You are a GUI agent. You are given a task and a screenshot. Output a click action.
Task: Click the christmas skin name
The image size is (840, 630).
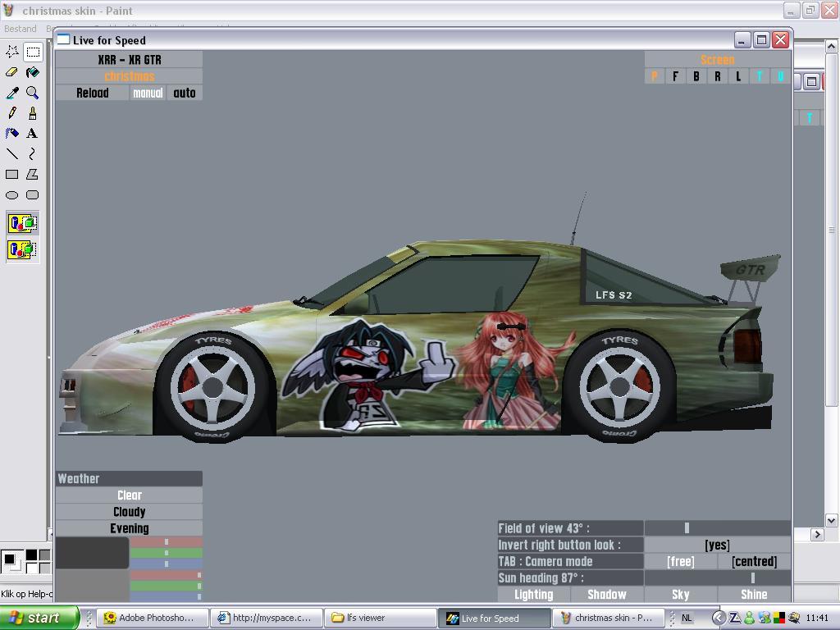(x=129, y=76)
